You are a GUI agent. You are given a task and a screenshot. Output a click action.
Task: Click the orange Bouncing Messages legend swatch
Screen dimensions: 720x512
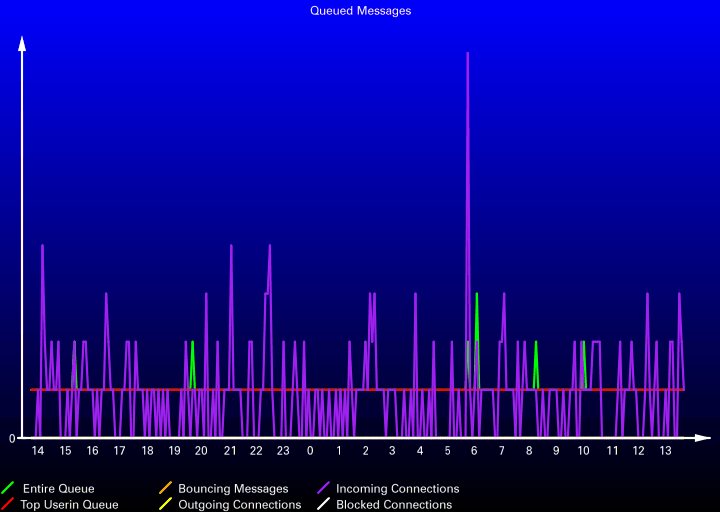click(165, 488)
